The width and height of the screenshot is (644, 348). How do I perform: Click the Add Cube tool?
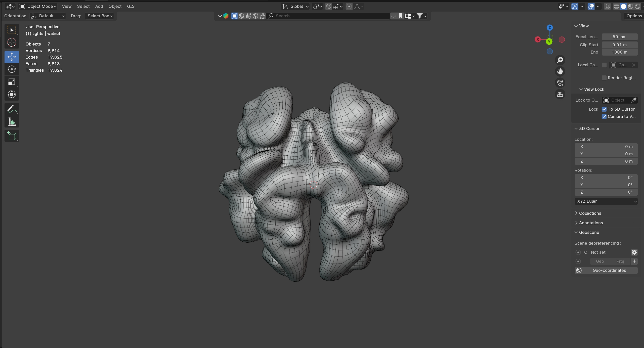[x=12, y=136]
